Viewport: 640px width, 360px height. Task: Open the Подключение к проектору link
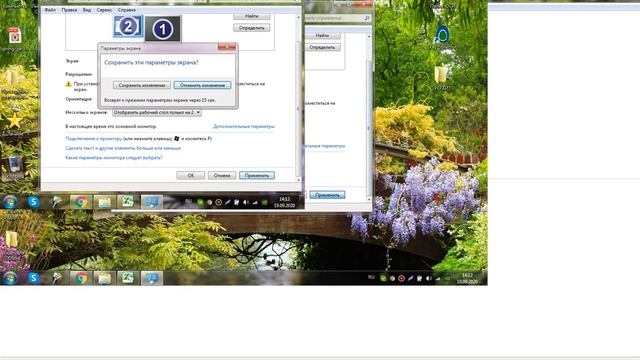pos(93,139)
